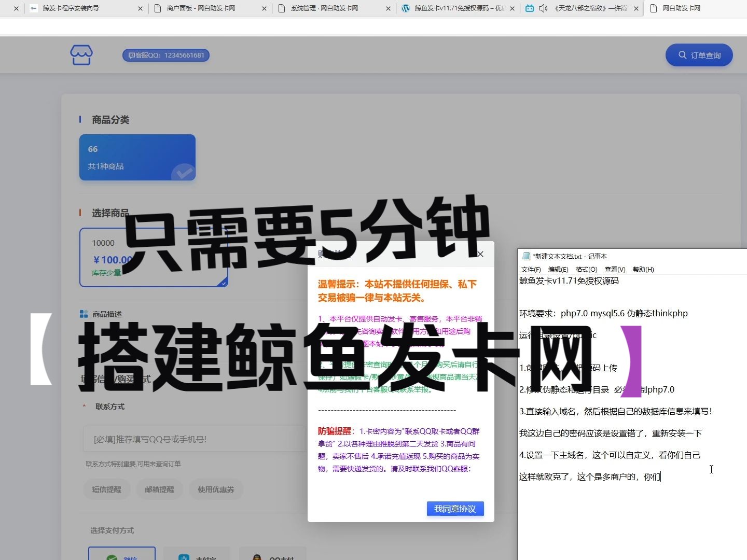Select the 10000 product card

coord(154,257)
